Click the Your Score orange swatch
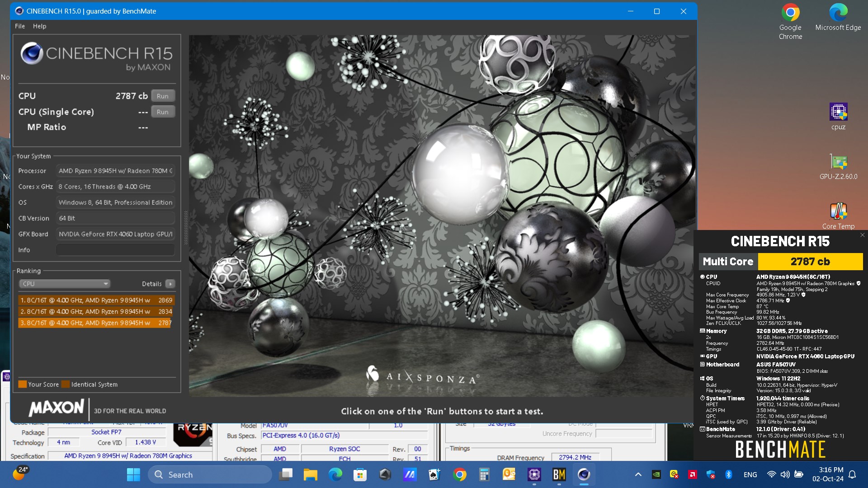868x488 pixels. (22, 385)
